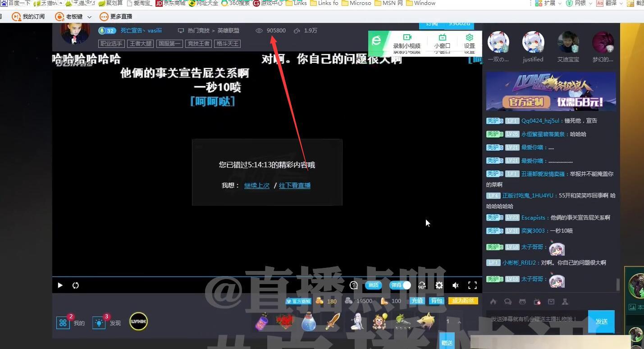Click the refresh stream icon beside play
Screen dimensions: 644x349
pos(76,285)
